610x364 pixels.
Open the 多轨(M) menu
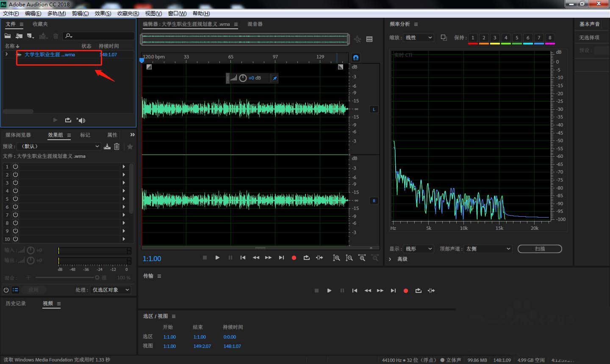pyautogui.click(x=56, y=14)
